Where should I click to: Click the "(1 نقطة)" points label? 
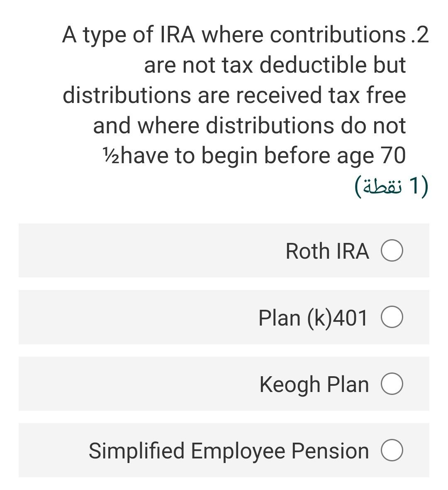click(390, 186)
